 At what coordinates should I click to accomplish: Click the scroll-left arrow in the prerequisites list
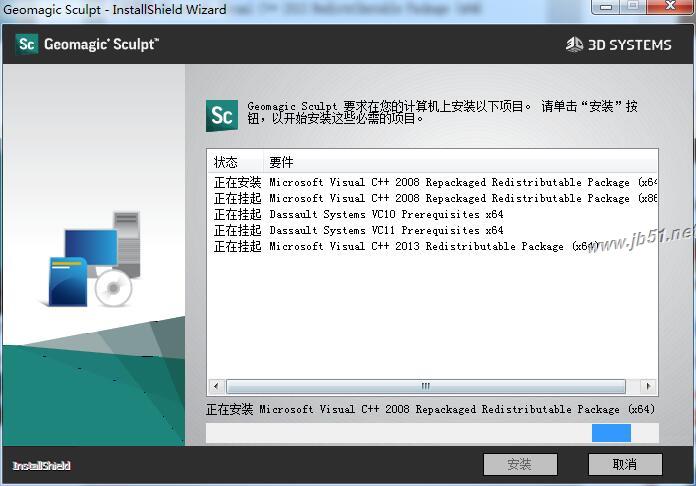click(x=216, y=386)
